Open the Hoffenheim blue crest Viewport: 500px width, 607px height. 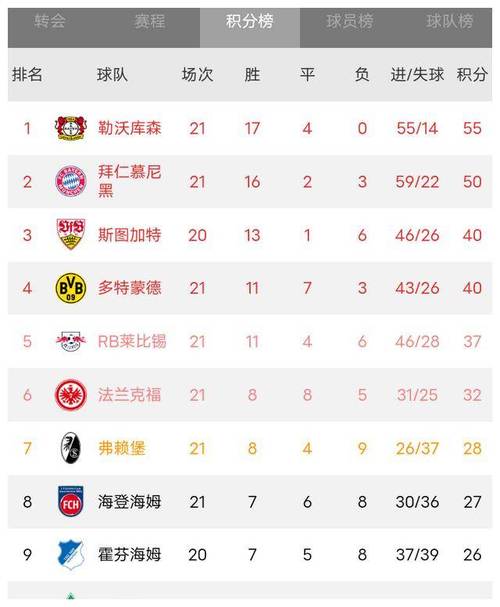[x=71, y=555]
